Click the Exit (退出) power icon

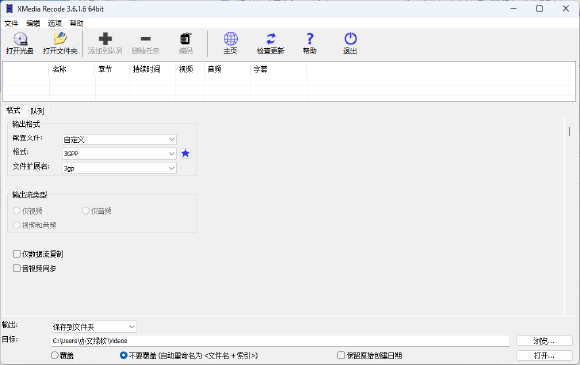click(350, 39)
